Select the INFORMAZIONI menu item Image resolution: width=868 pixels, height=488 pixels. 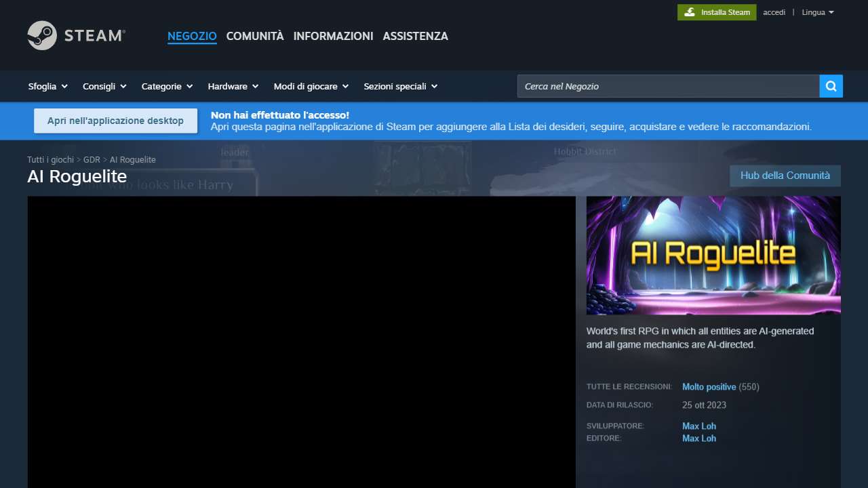pos(333,36)
